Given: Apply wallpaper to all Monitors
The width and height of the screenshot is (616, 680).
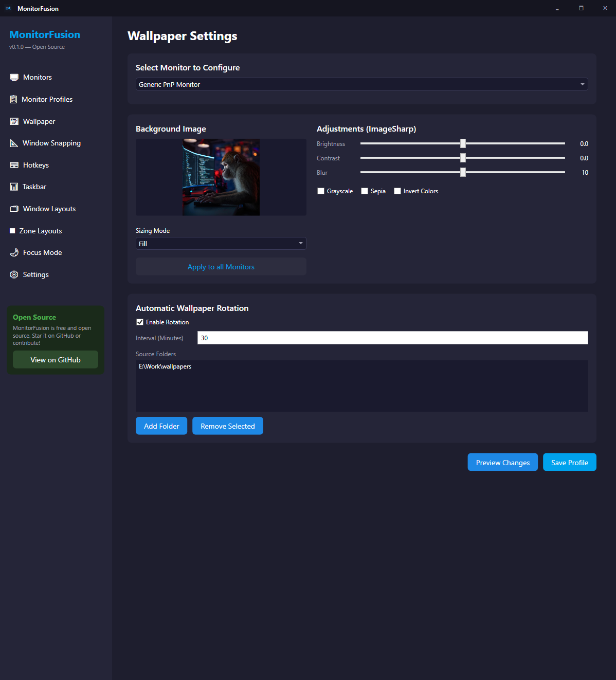Looking at the screenshot, I should pos(221,266).
